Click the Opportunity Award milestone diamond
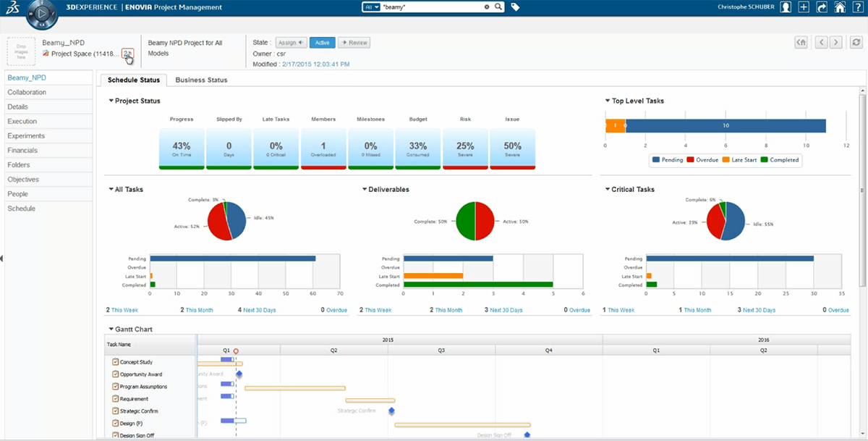 [x=239, y=374]
